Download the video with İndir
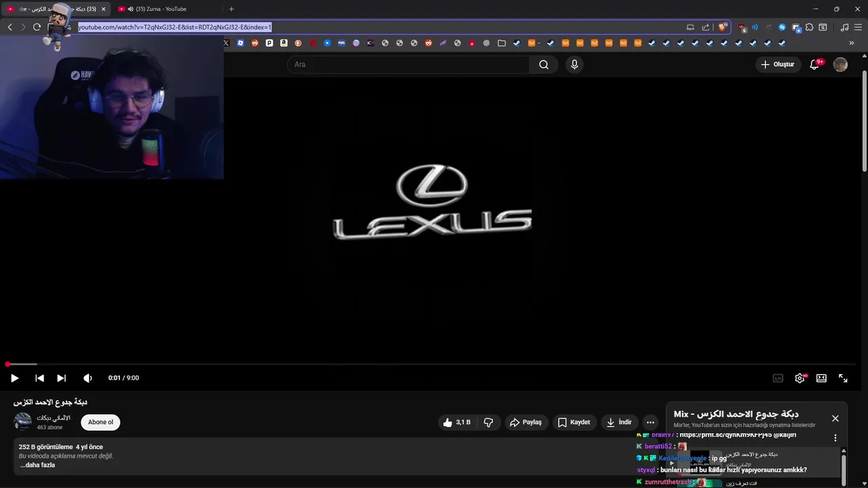 [x=619, y=422]
